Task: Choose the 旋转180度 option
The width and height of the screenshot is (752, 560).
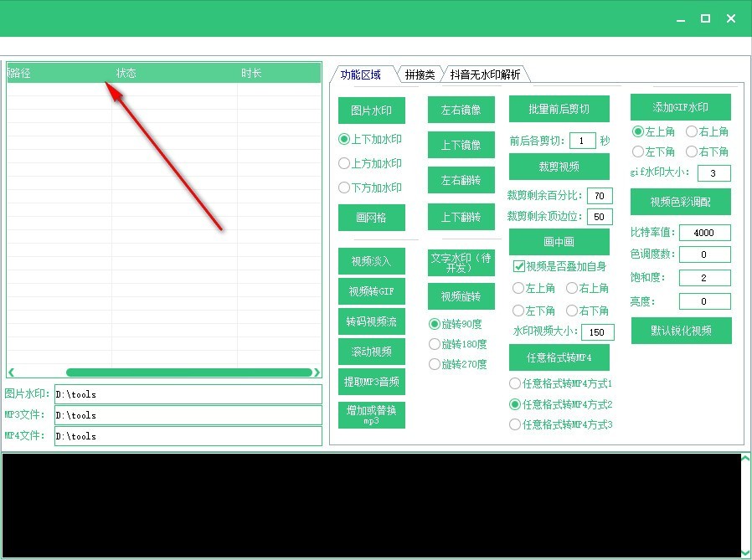Action: [457, 344]
